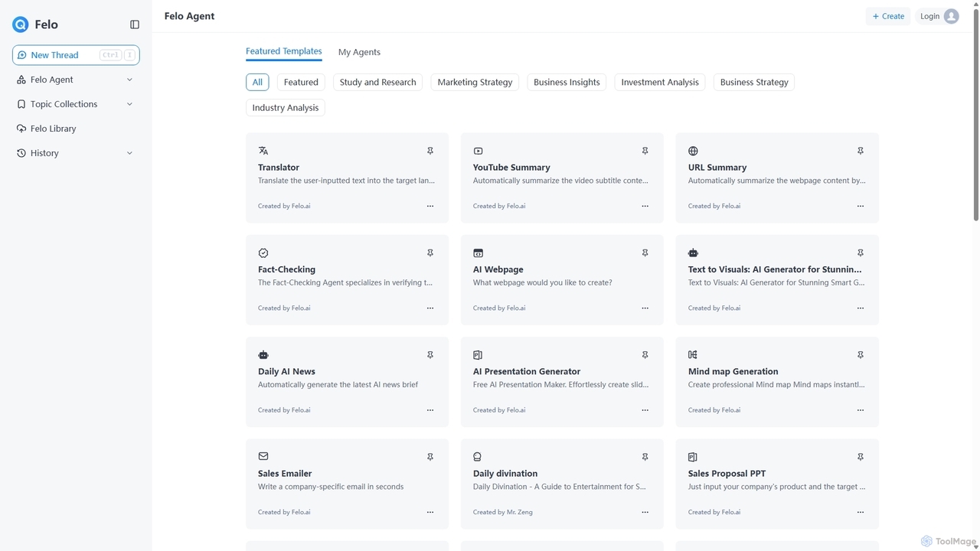Filter by Investment Analysis

[660, 82]
